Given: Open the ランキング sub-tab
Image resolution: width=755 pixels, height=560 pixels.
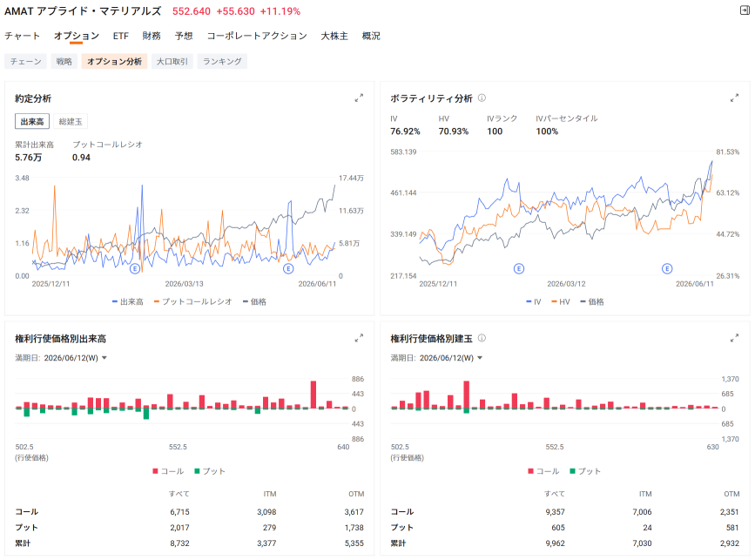Looking at the screenshot, I should tap(222, 61).
